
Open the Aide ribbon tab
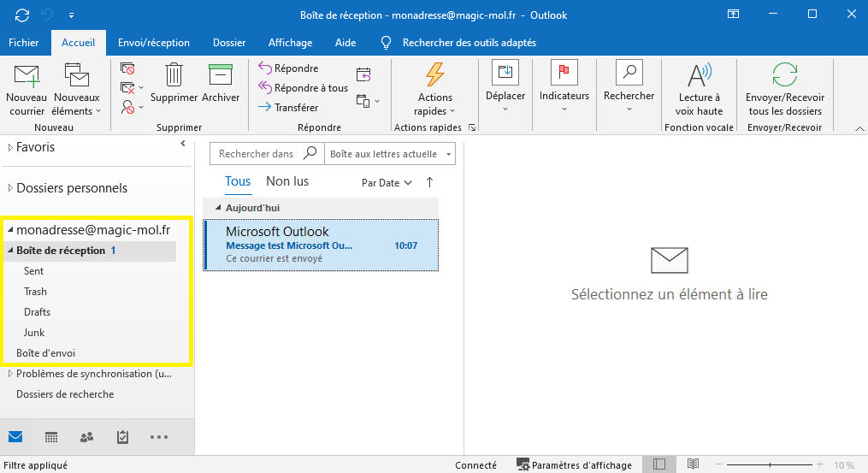[345, 43]
